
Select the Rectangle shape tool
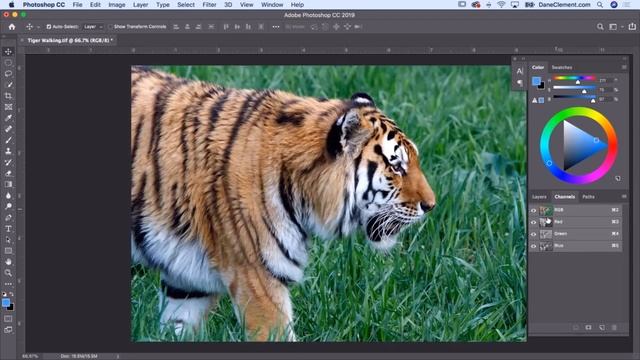tap(8, 251)
